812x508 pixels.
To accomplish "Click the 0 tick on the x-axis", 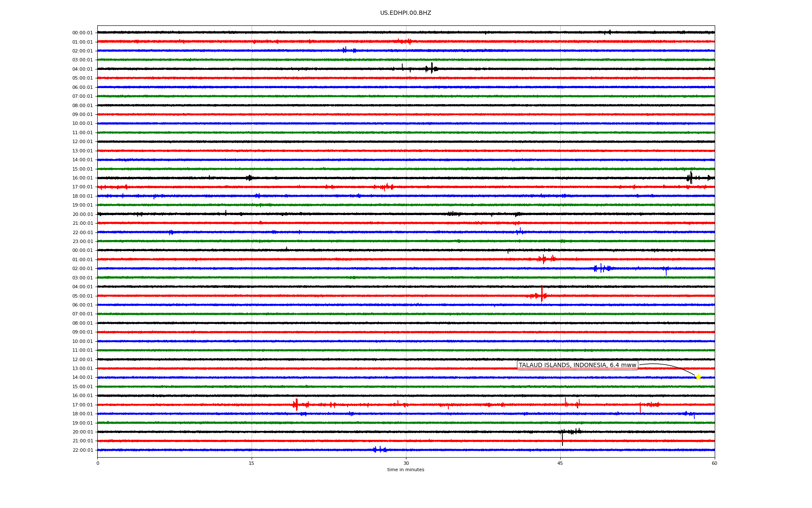I will point(98,463).
